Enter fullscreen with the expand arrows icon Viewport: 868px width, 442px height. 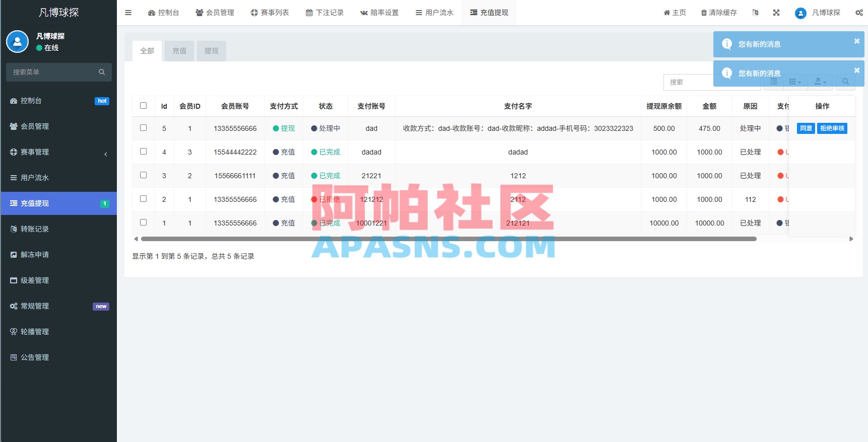point(776,13)
